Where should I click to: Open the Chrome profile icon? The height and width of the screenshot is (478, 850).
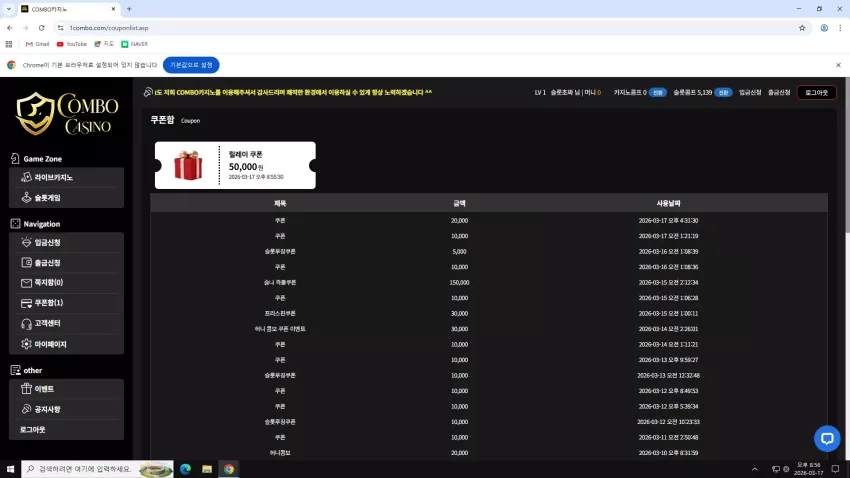(824, 28)
